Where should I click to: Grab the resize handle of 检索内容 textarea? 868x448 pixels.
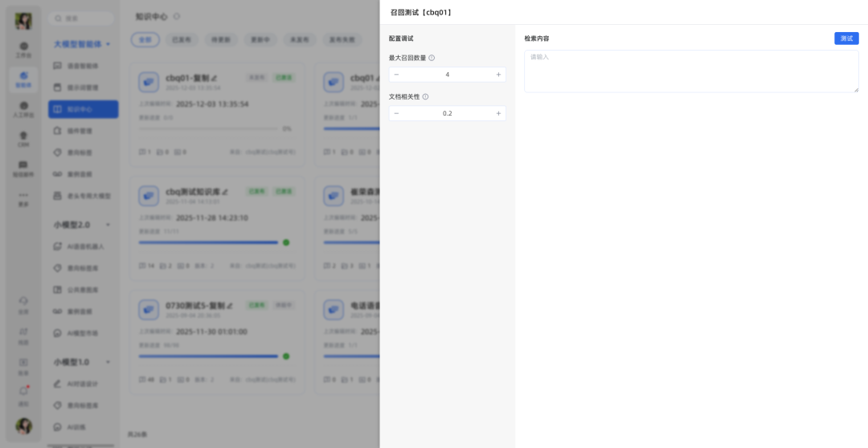coord(856,90)
